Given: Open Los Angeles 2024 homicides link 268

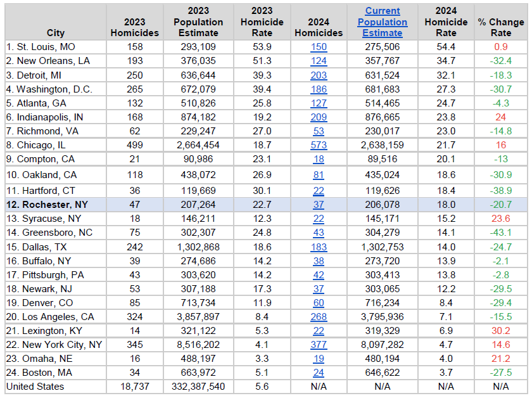Looking at the screenshot, I should tap(319, 317).
